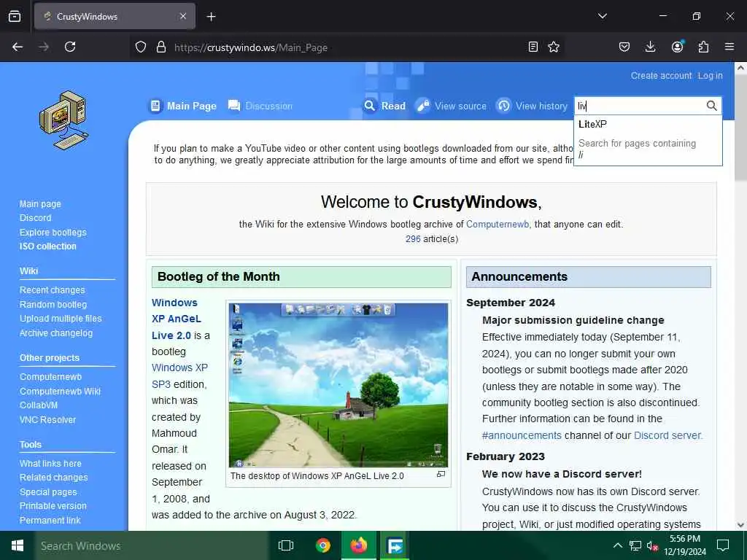
Task: Open Recent changes link
Action: click(52, 290)
